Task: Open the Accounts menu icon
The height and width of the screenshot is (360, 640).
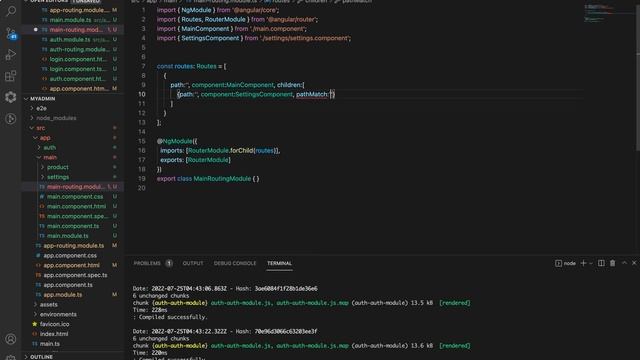Action: coord(11,339)
